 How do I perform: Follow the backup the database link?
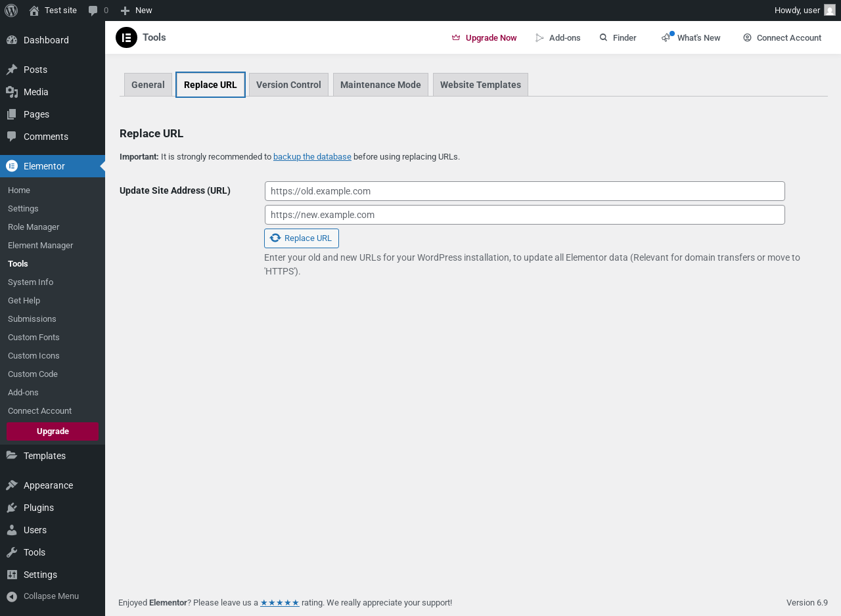point(312,157)
